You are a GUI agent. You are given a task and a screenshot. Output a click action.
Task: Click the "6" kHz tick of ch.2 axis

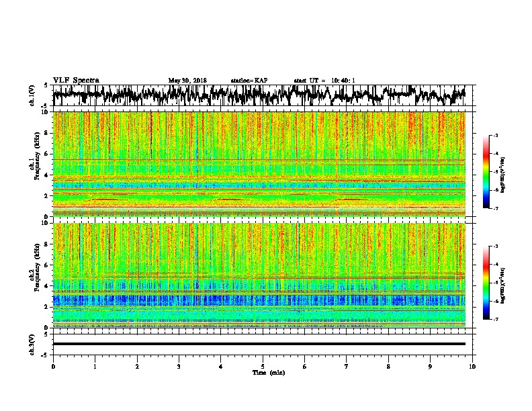[46, 265]
